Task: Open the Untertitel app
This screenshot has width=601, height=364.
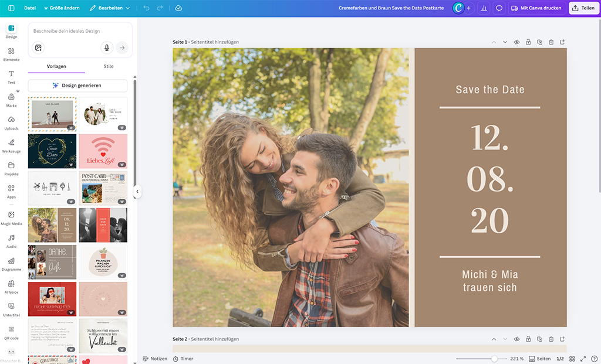Action: [x=11, y=310]
